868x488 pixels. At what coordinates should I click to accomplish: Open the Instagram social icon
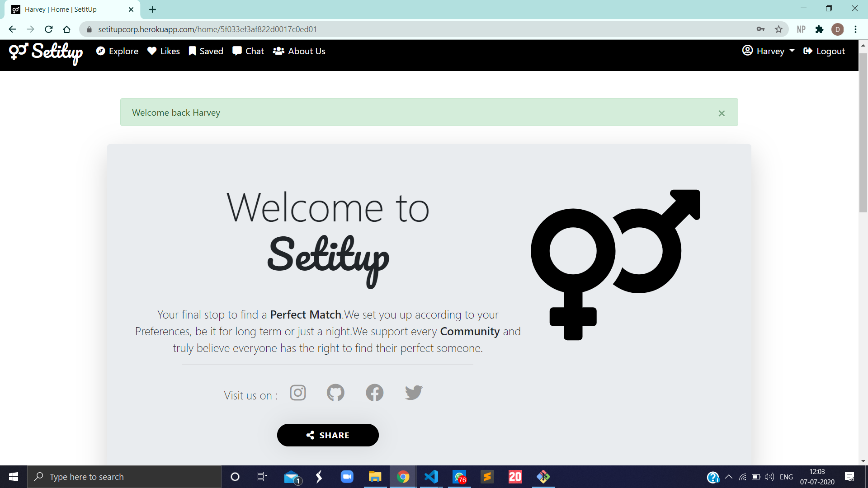[298, 393]
